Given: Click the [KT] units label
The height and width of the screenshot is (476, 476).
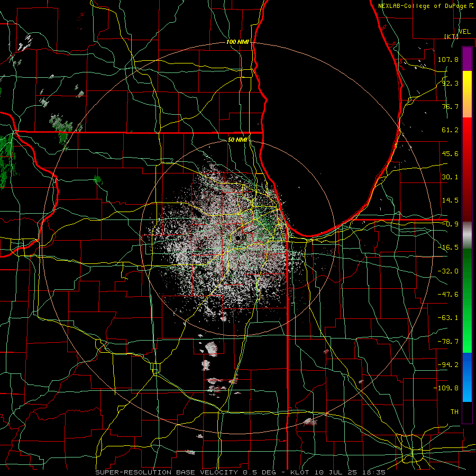Looking at the screenshot, I should pyautogui.click(x=451, y=36).
